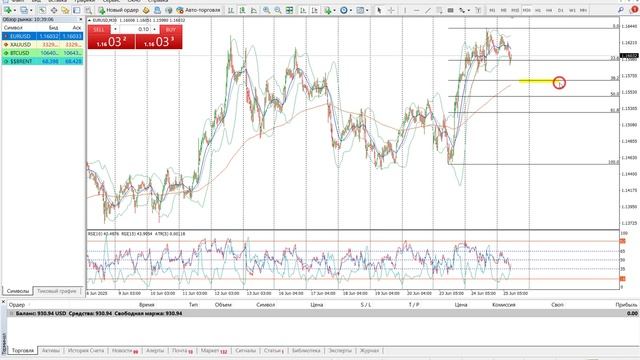Select the text label tool

(478, 10)
